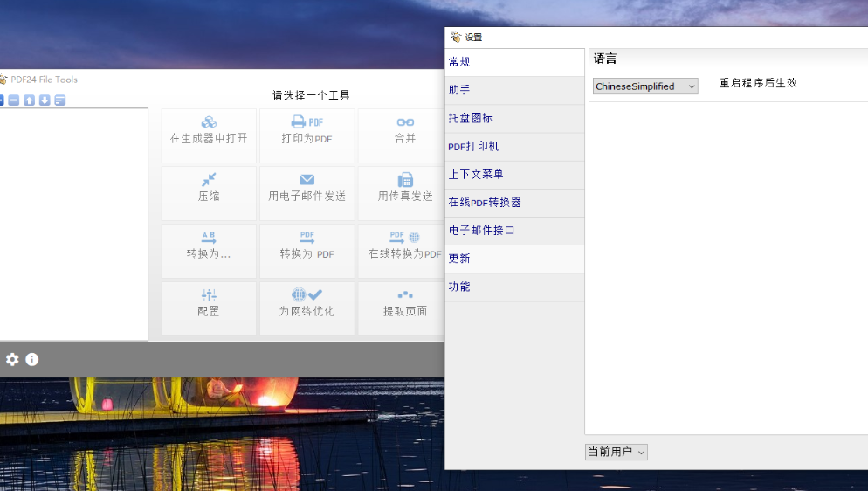This screenshot has height=491, width=868.
Task: Open the 助手 settings section
Action: coord(514,90)
